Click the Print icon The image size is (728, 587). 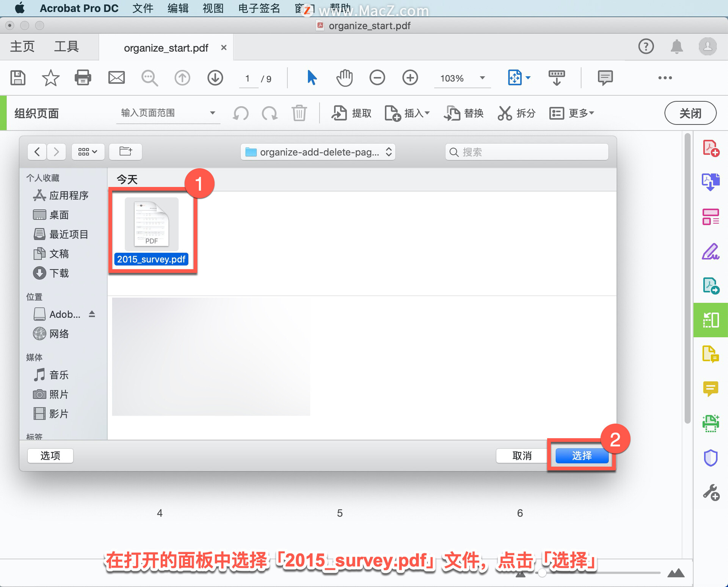pyautogui.click(x=83, y=78)
